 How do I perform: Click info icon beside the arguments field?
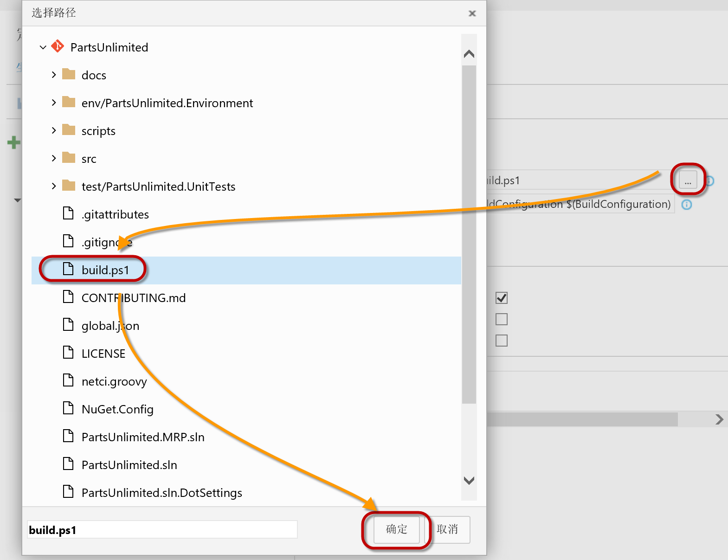687,205
